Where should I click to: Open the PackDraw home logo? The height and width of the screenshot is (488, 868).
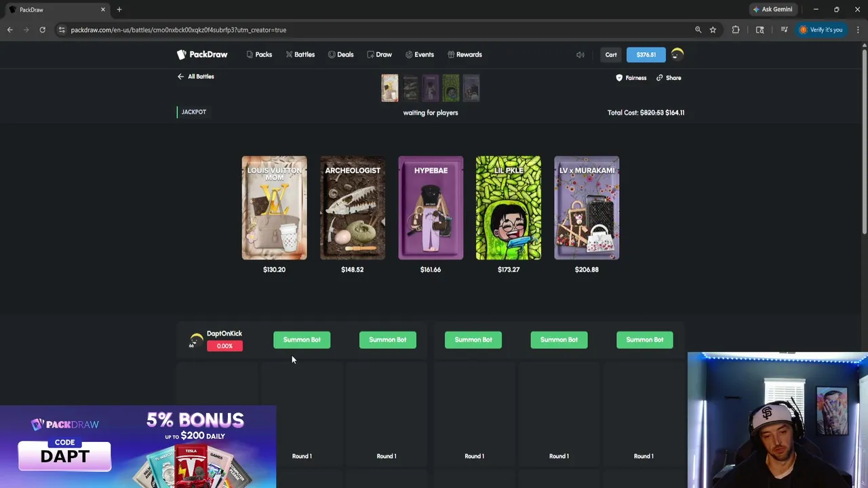(x=202, y=54)
